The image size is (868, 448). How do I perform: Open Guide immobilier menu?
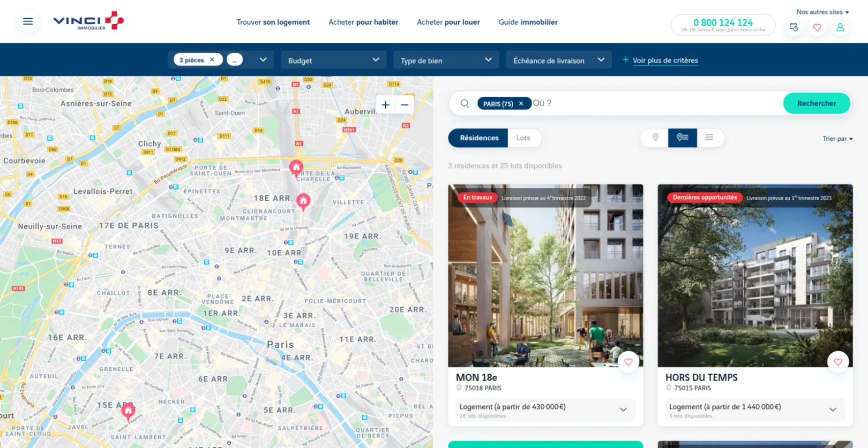528,22
